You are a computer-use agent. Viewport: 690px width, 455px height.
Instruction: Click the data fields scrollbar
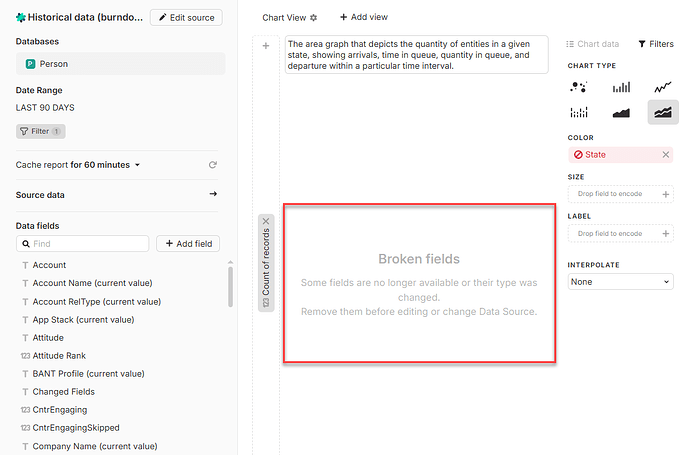pos(230,286)
